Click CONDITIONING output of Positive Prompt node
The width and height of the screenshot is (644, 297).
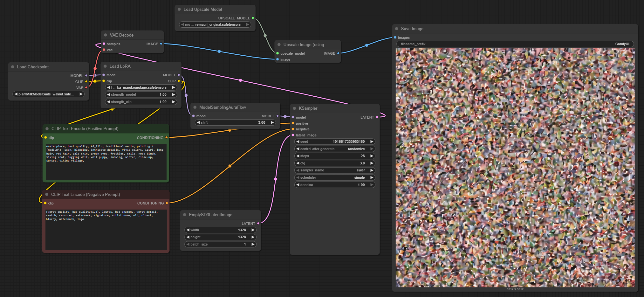tap(166, 138)
